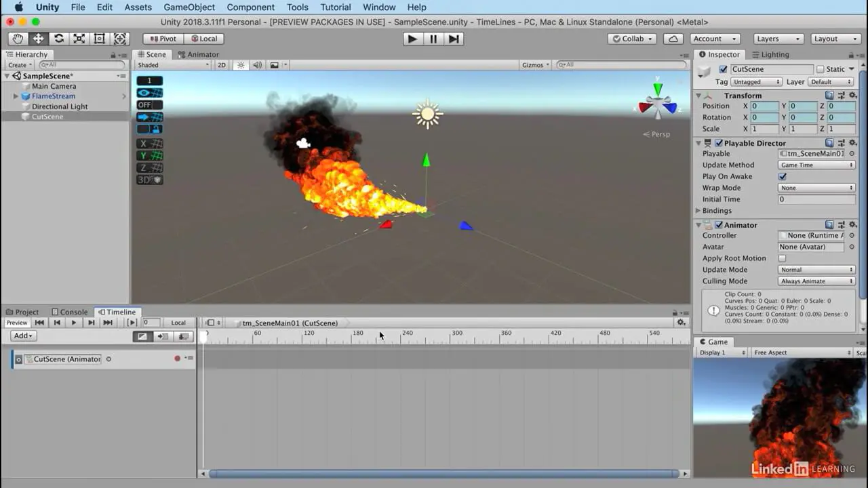The height and width of the screenshot is (488, 868).
Task: Collapse SampleScene in Hierarchy
Action: pos(7,76)
